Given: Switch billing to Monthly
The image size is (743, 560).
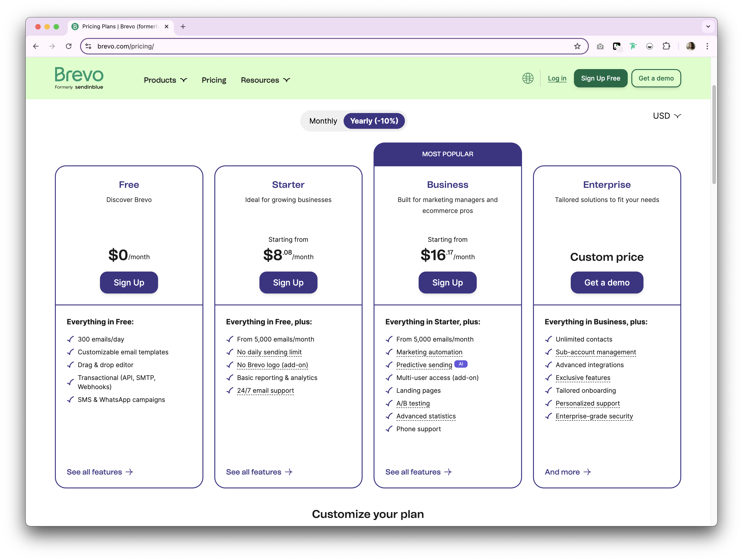Looking at the screenshot, I should pyautogui.click(x=323, y=121).
